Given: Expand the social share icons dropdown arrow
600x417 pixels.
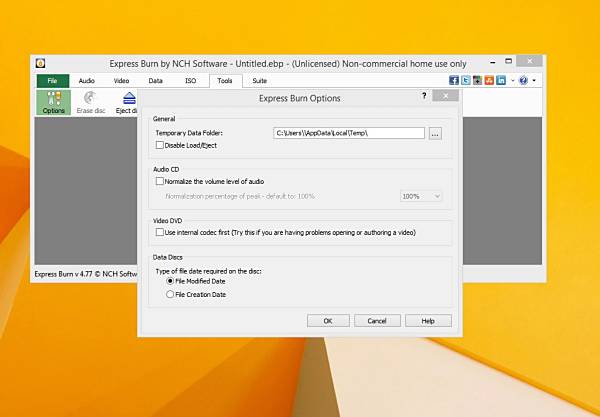Looking at the screenshot, I should point(512,81).
